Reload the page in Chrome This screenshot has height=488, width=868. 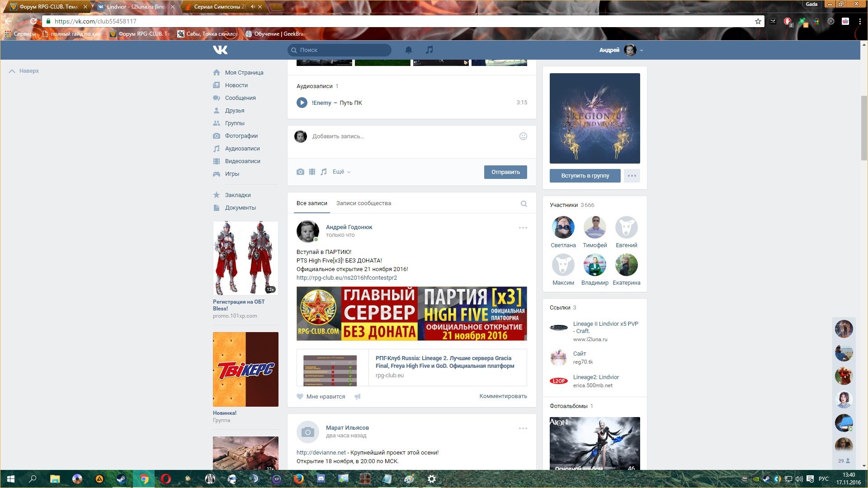(x=33, y=21)
